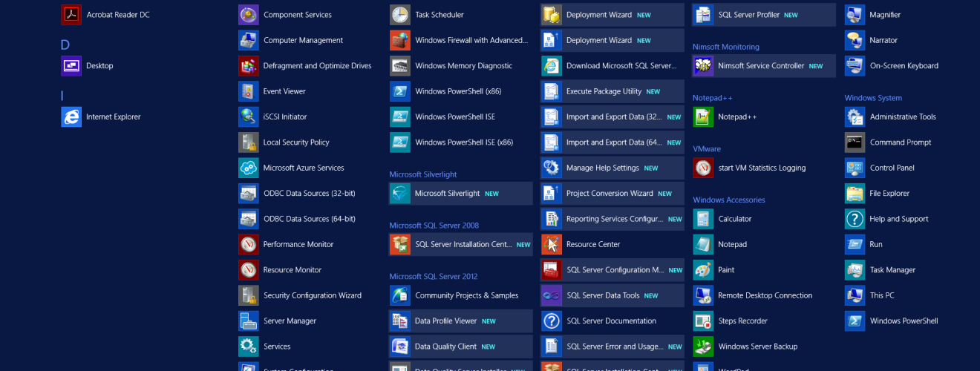Open start VM Statistics Logging icon

tap(703, 168)
